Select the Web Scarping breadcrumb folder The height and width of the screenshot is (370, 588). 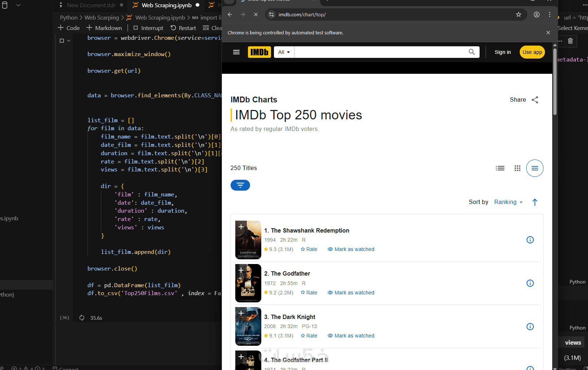point(102,17)
